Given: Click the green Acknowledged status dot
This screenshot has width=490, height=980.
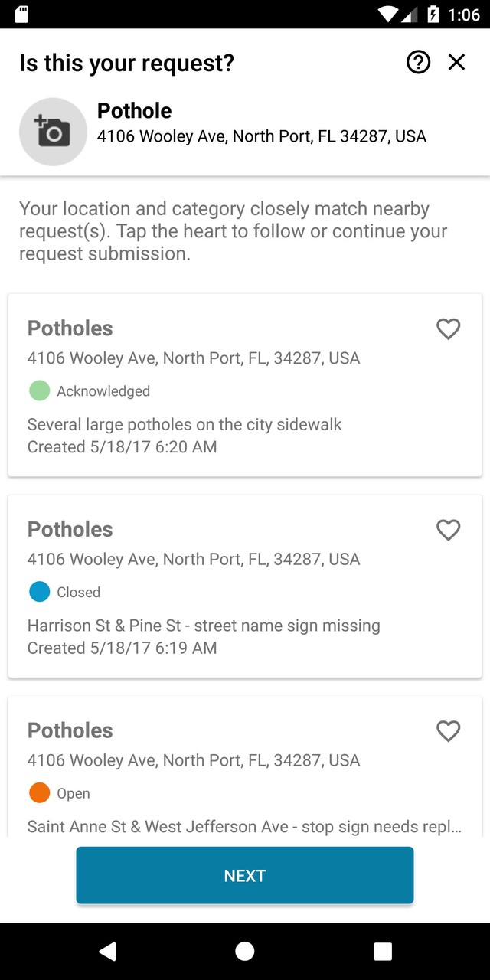Looking at the screenshot, I should point(39,390).
